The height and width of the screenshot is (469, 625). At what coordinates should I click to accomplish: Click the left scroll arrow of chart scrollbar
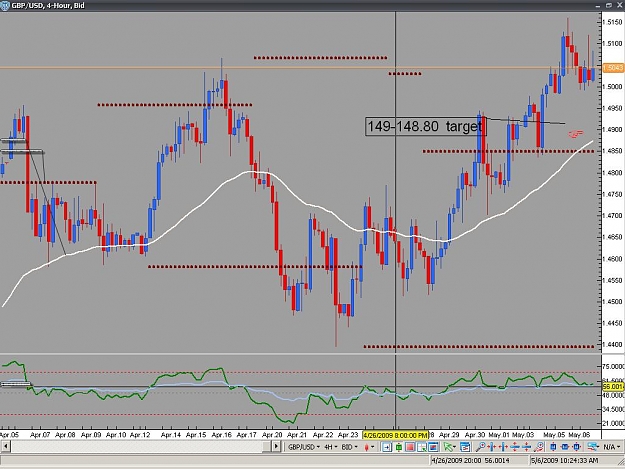coord(5,447)
